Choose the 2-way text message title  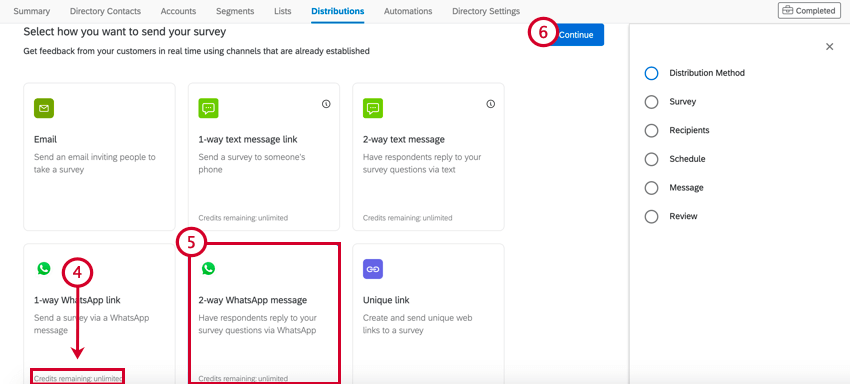404,139
